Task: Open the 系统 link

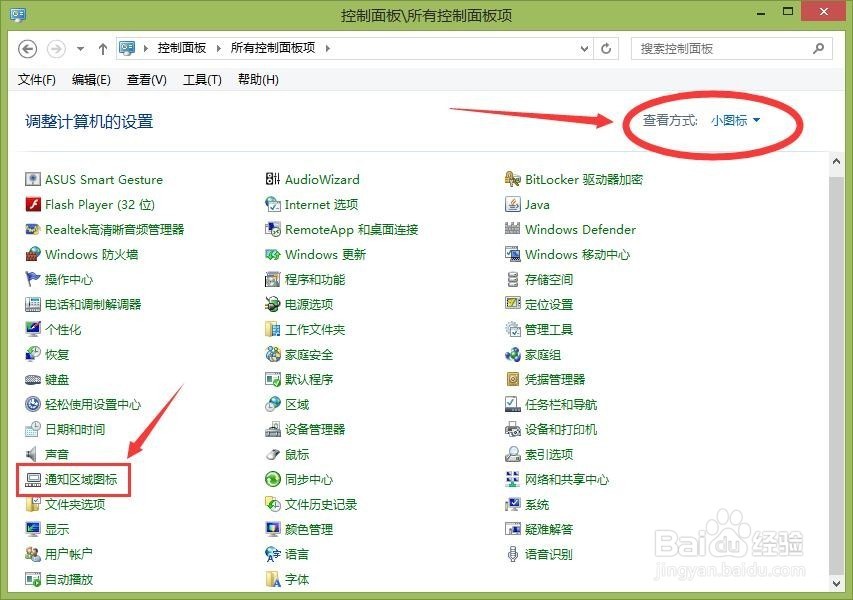Action: pos(537,505)
